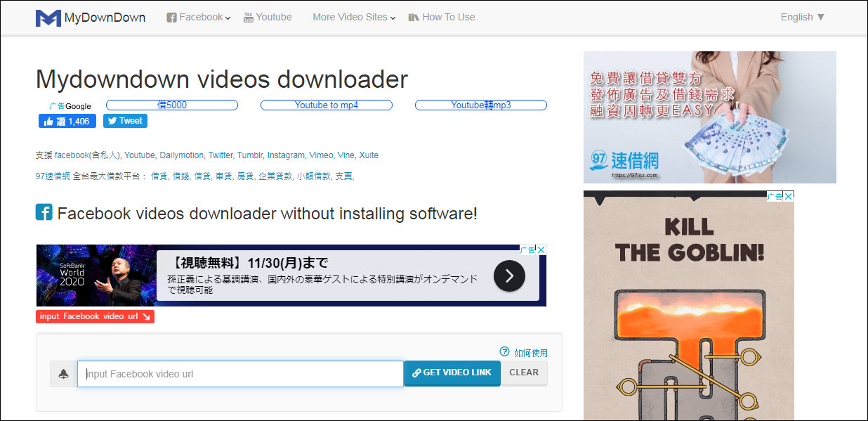Open the Youtube nav item
This screenshot has height=421, width=868.
pos(268,17)
